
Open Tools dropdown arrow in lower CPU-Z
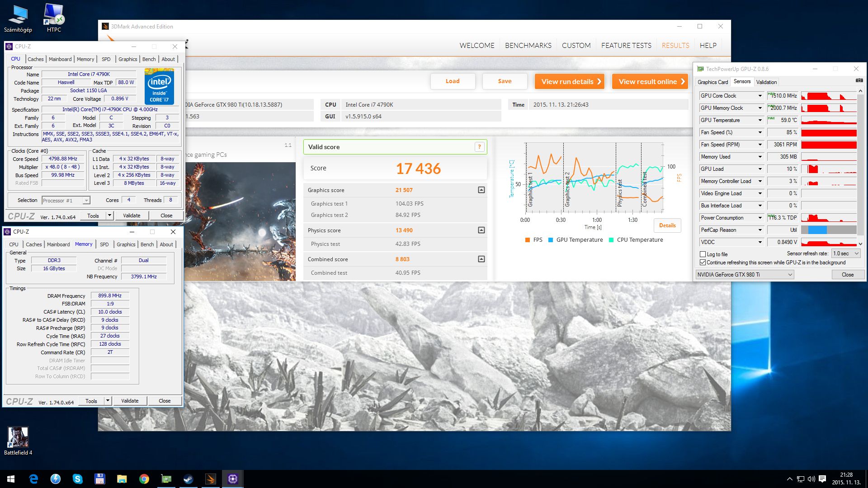108,401
